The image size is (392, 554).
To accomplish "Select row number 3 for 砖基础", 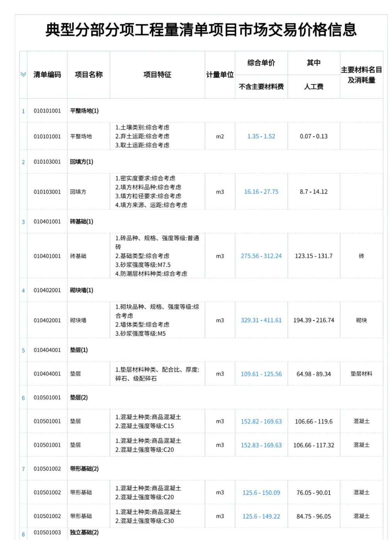I will coord(23,222).
